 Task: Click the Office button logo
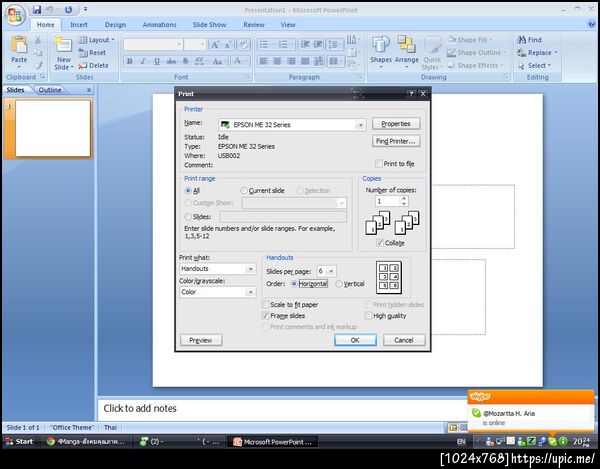click(x=15, y=15)
